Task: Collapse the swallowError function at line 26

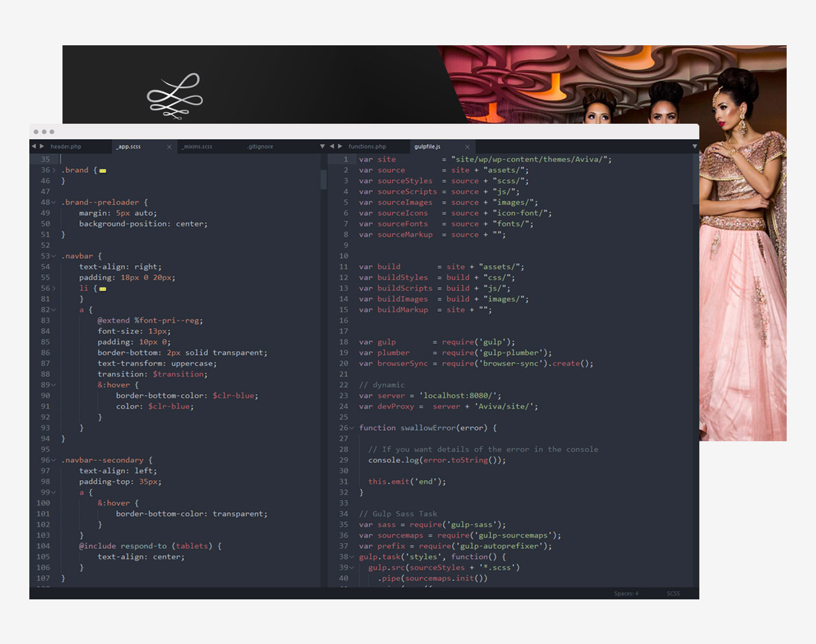Action: pyautogui.click(x=352, y=428)
